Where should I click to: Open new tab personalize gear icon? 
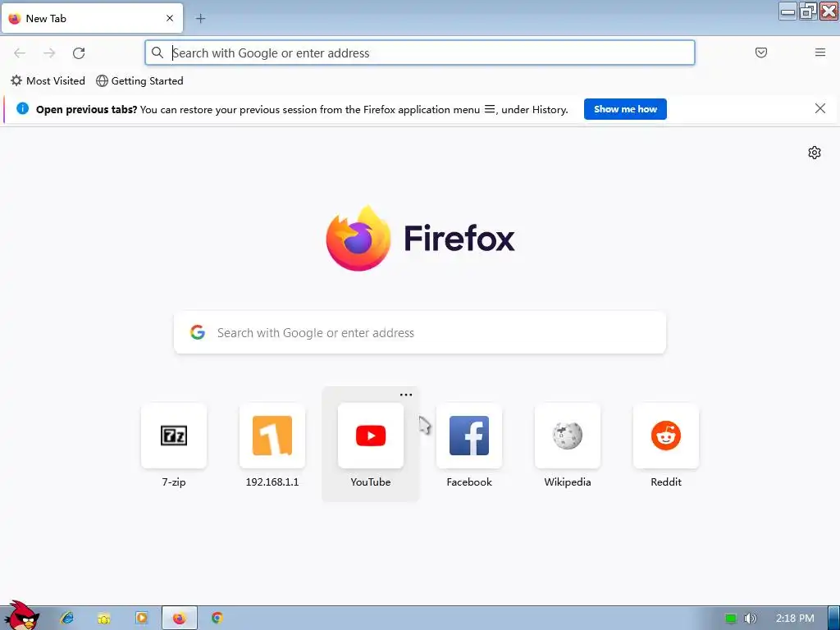pyautogui.click(x=815, y=153)
